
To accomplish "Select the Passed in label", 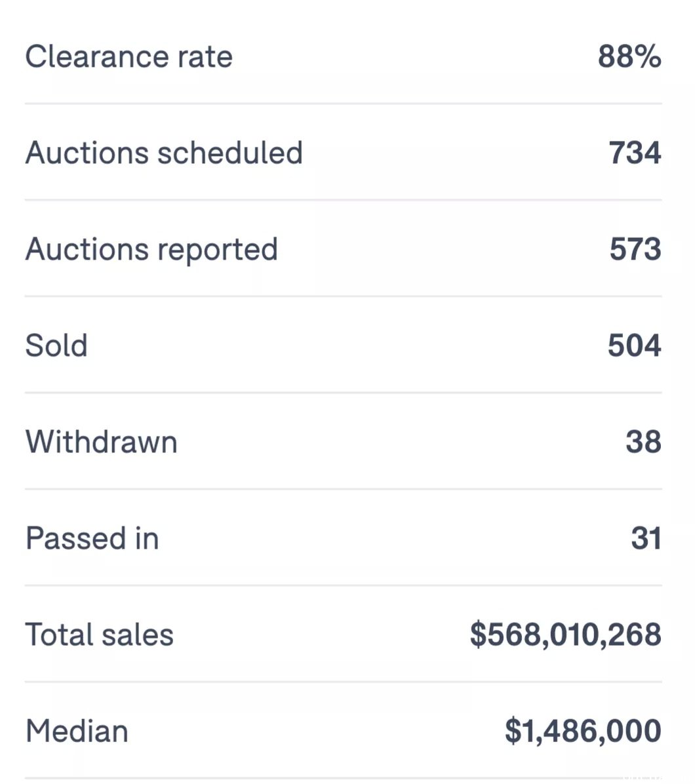I will 92,538.
